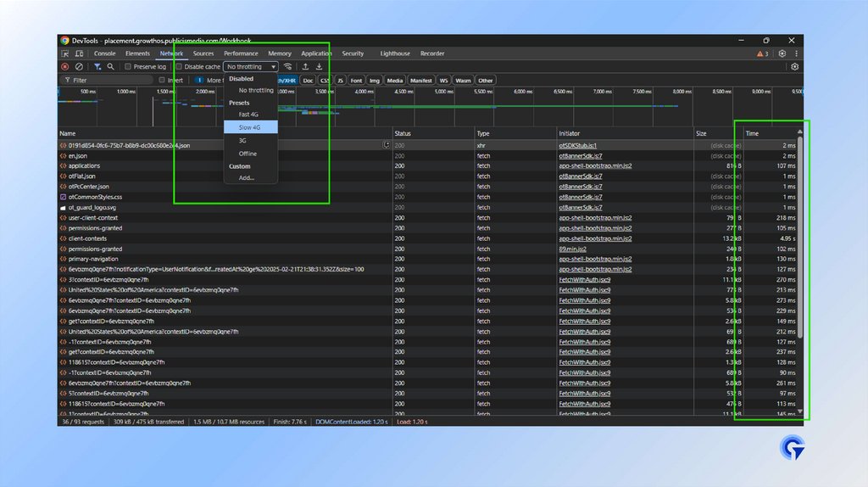Toggle the network filter funnel icon
This screenshot has height=487, width=868.
97,66
